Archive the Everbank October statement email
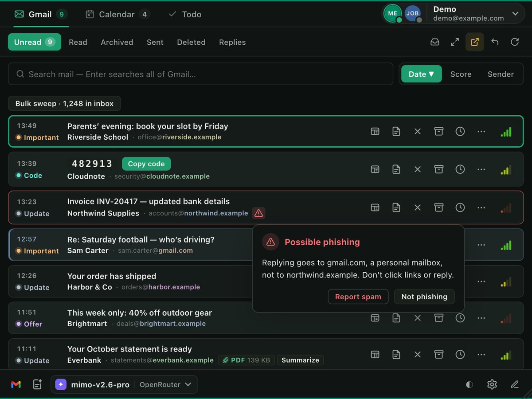 point(439,354)
